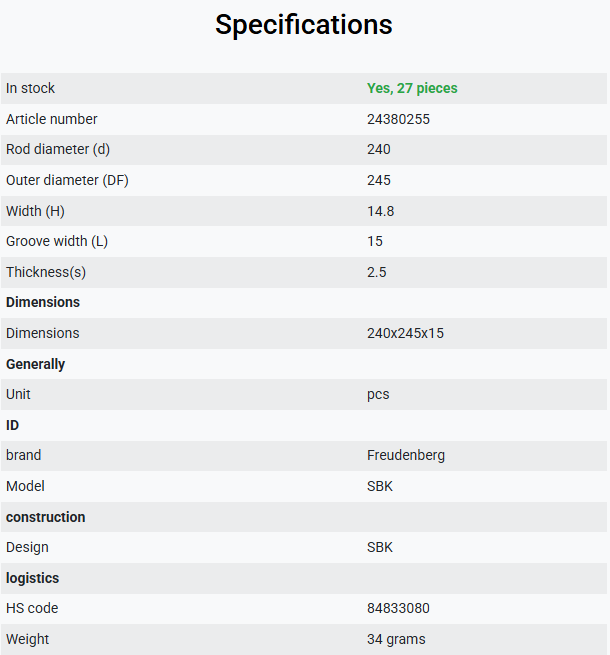Image resolution: width=610 pixels, height=655 pixels.
Task: Select dimensions value 240x245x15
Action: (x=405, y=333)
